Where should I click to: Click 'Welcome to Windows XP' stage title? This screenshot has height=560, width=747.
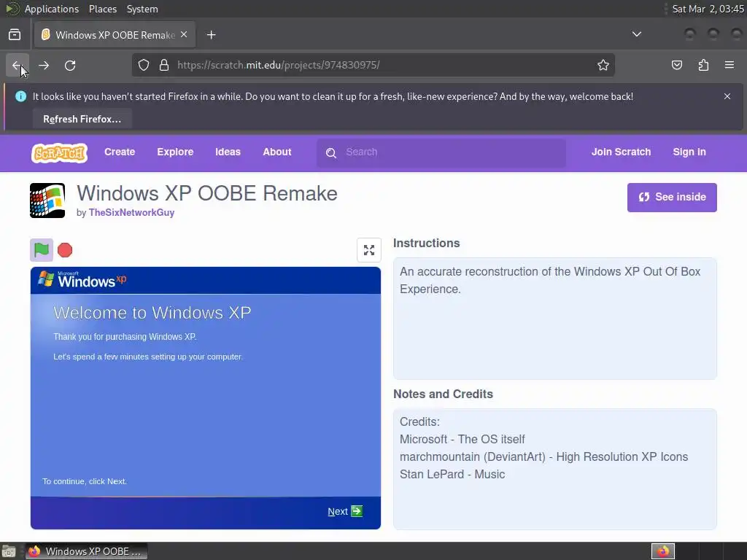tap(152, 313)
